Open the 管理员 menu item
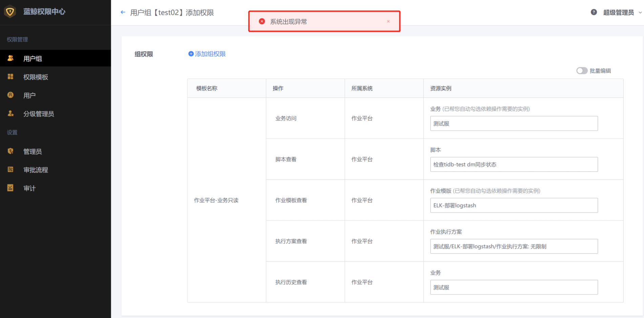Viewport: 644px width, 318px height. pyautogui.click(x=32, y=151)
